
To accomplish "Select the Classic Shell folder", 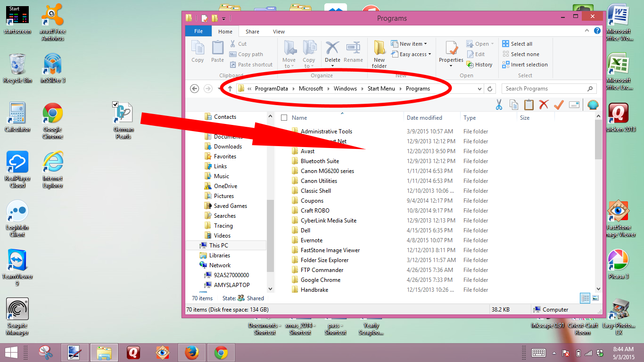I will click(x=316, y=191).
